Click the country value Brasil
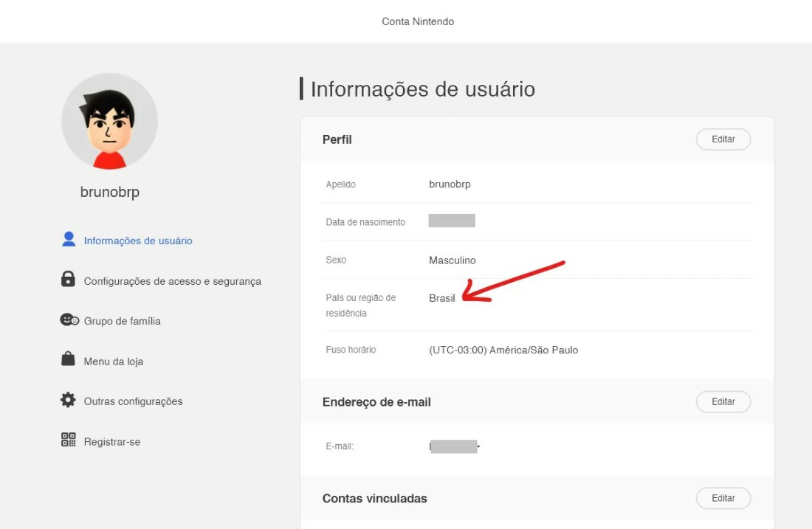 [x=441, y=298]
